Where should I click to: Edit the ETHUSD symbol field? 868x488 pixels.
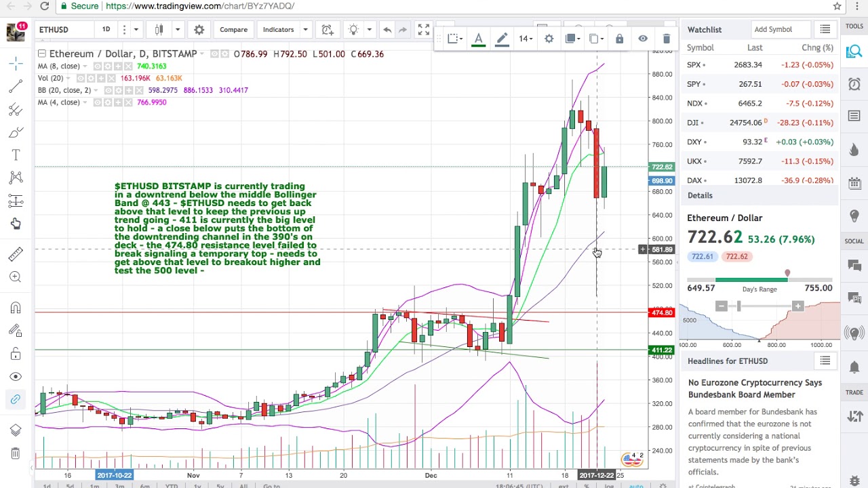click(x=62, y=30)
